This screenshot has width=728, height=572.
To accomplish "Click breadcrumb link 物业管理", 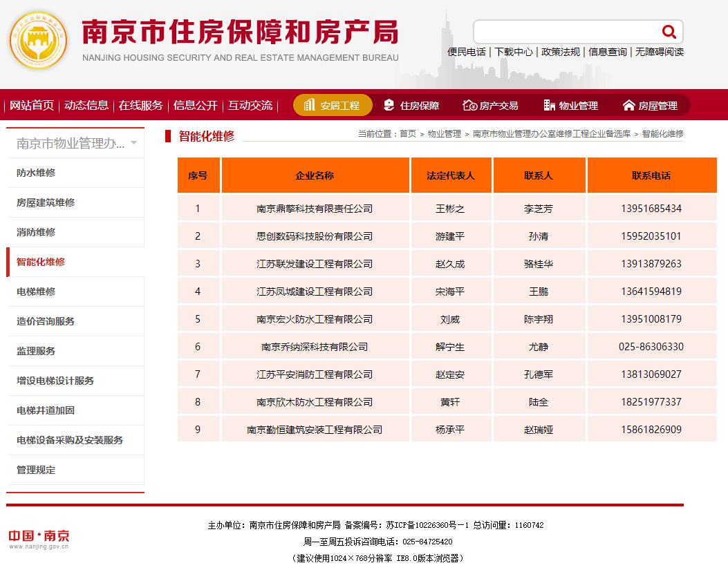I will click(445, 133).
